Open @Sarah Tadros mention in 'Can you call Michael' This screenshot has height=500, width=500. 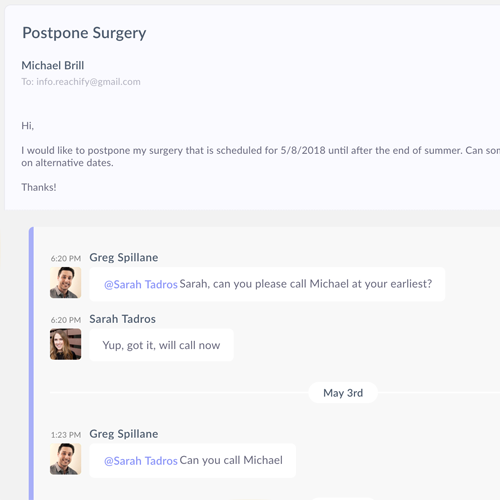[141, 461]
